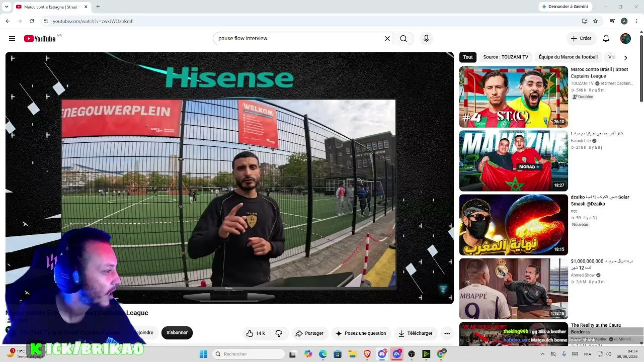Open OBS Studio from the taskbar

coord(412,354)
